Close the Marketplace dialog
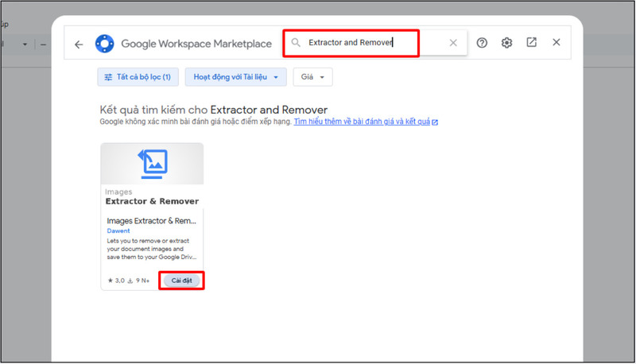 556,43
